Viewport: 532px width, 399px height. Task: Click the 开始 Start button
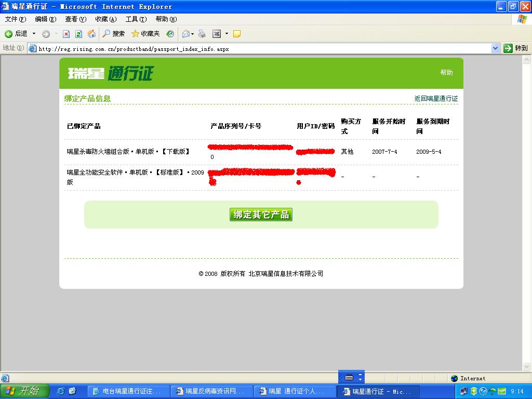tap(25, 391)
